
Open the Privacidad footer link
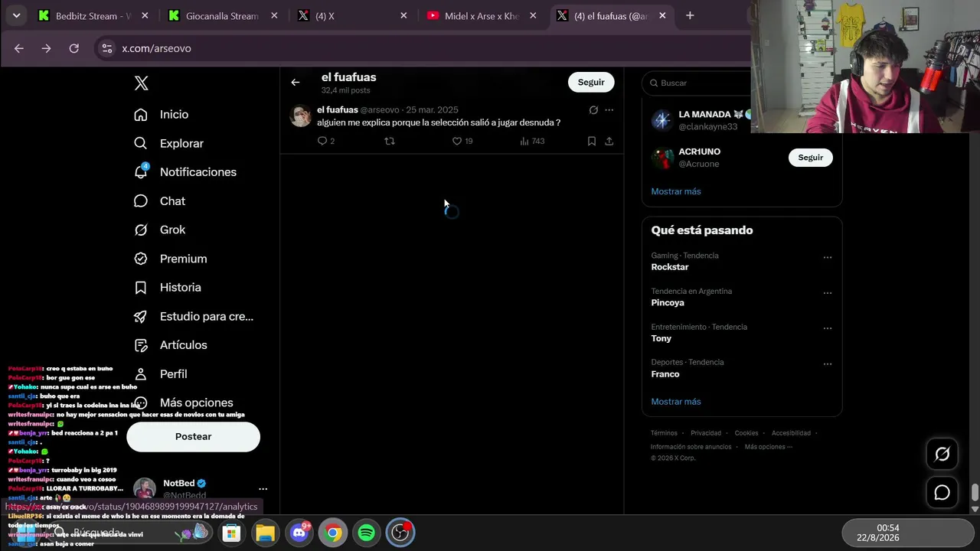[706, 433]
